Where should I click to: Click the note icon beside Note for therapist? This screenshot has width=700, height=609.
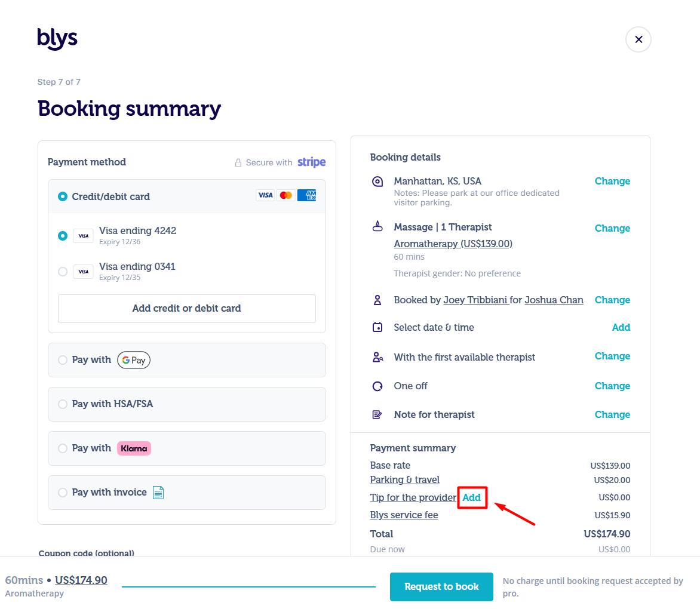377,415
